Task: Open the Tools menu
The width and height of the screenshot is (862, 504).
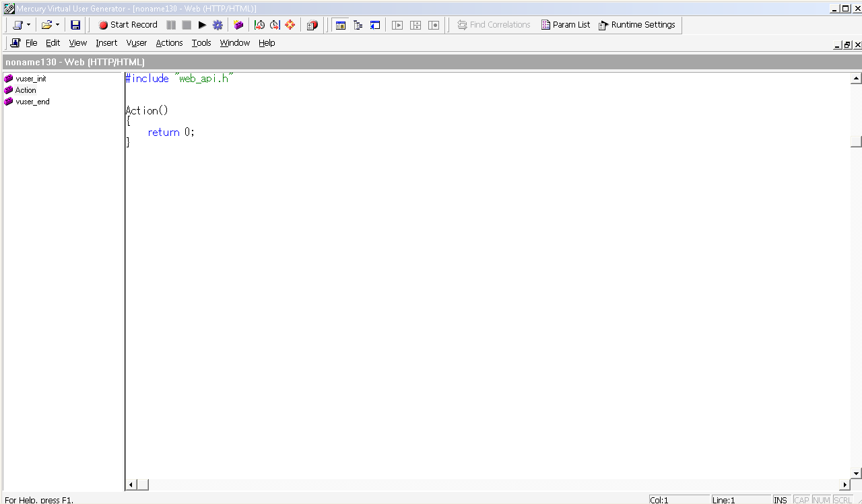Action: [x=201, y=43]
